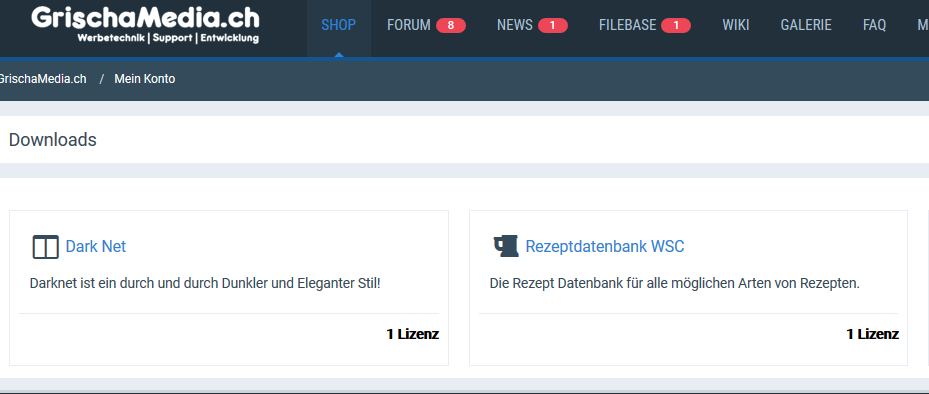Open the FAQ menu item
This screenshot has height=394, width=929.
point(874,25)
